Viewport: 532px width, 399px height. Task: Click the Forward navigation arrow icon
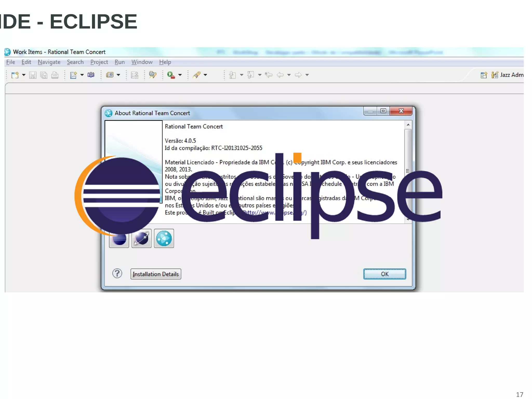[298, 75]
